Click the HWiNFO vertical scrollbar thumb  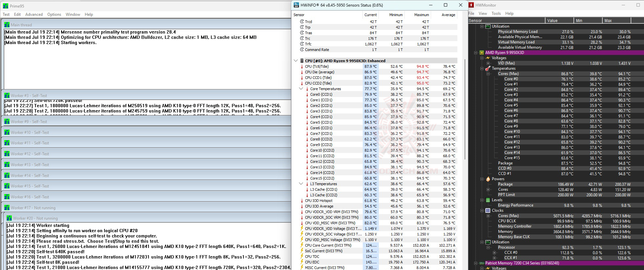[465, 109]
